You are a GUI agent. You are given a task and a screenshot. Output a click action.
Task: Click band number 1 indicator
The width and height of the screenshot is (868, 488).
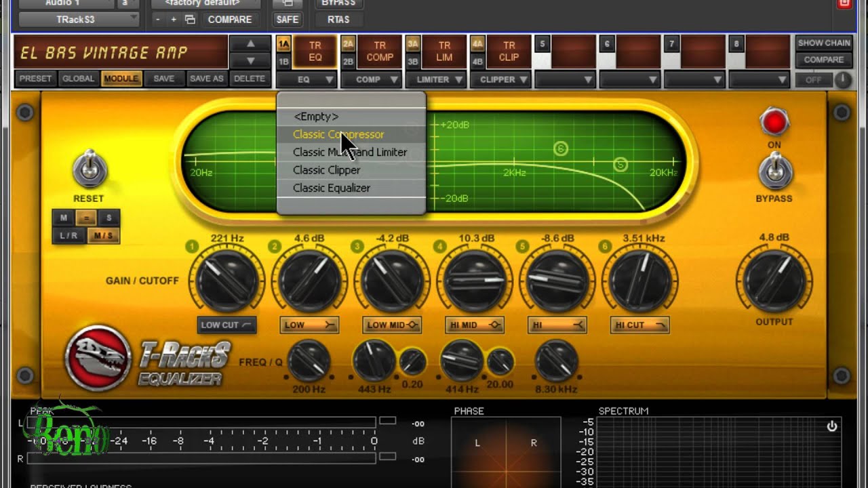click(193, 246)
